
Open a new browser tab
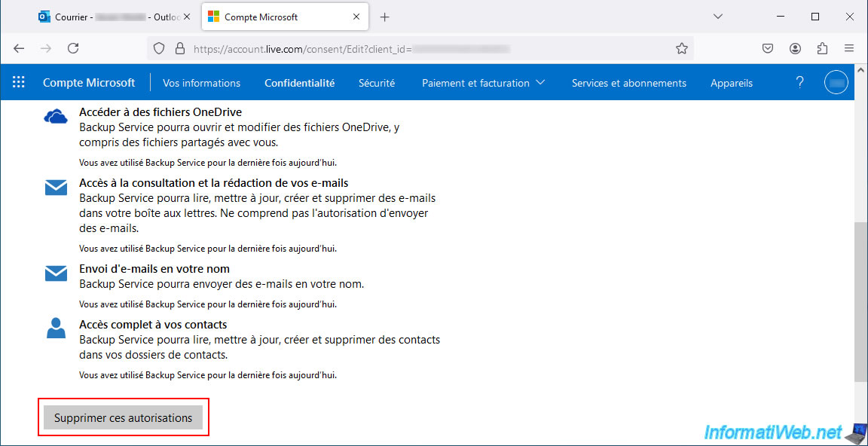coord(385,17)
